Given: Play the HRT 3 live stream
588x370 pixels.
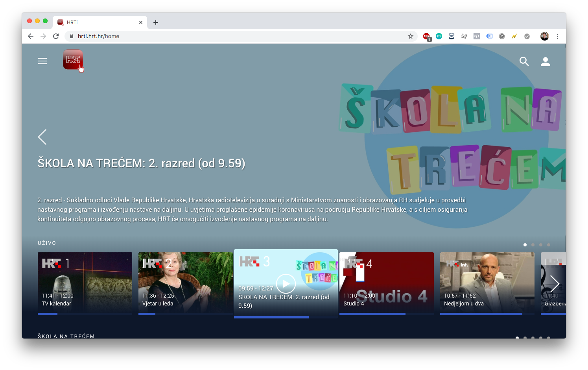Looking at the screenshot, I should click(x=286, y=283).
